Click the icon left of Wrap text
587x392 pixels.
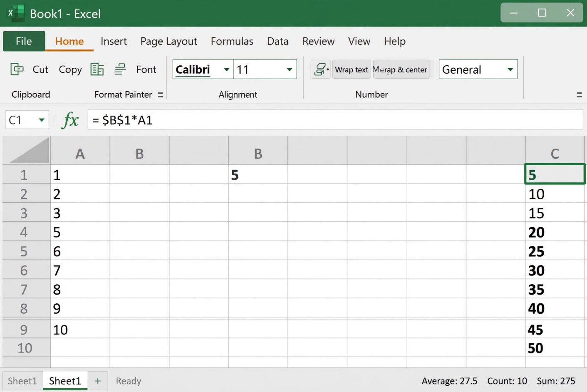click(320, 69)
